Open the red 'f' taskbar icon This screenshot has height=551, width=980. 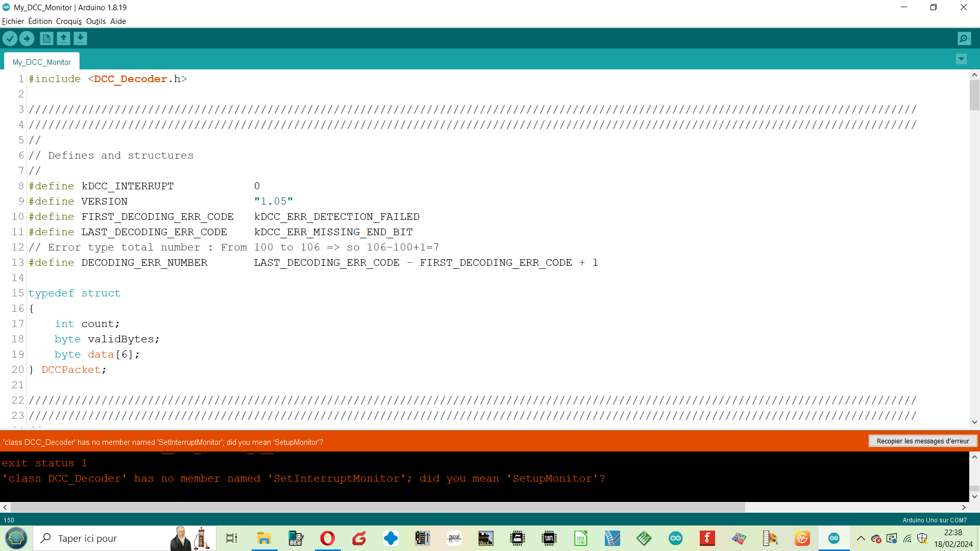coord(707,538)
